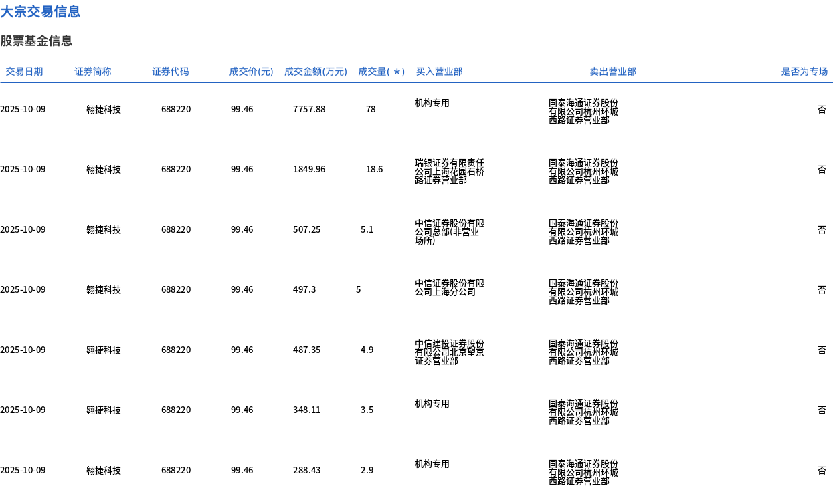The height and width of the screenshot is (504, 833).
Task: Click 否 in the 507.25 row
Action: (x=822, y=229)
